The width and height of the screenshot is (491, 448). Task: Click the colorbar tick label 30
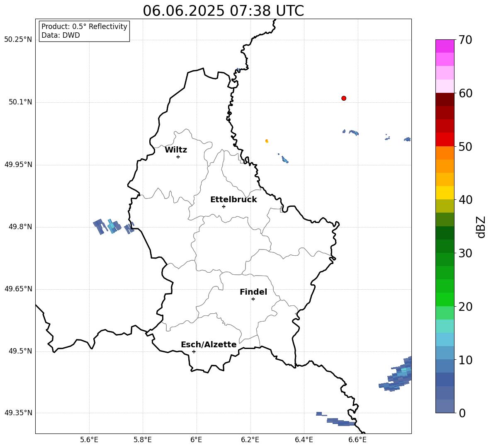[465, 253]
